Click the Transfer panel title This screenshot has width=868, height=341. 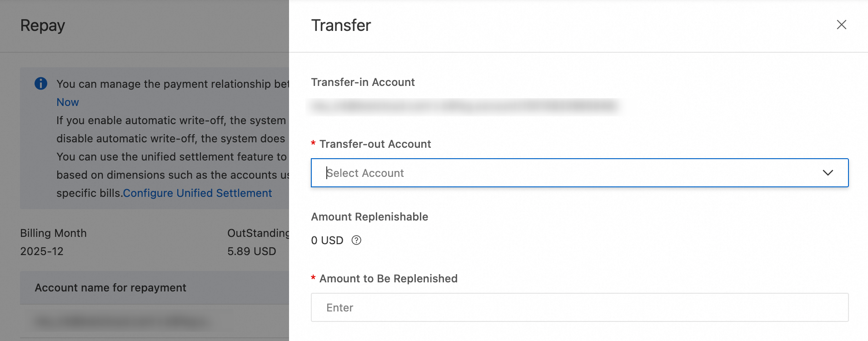(x=341, y=25)
